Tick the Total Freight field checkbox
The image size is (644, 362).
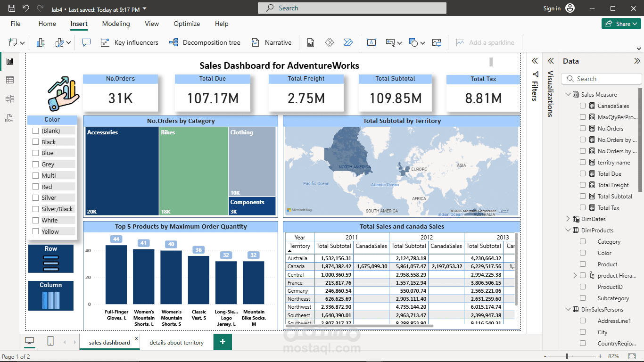583,185
